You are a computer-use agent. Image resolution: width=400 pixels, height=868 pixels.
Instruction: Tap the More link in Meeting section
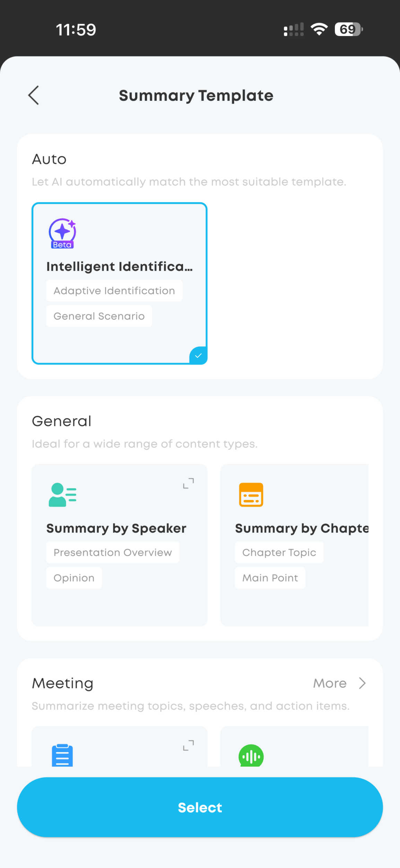[x=330, y=683]
